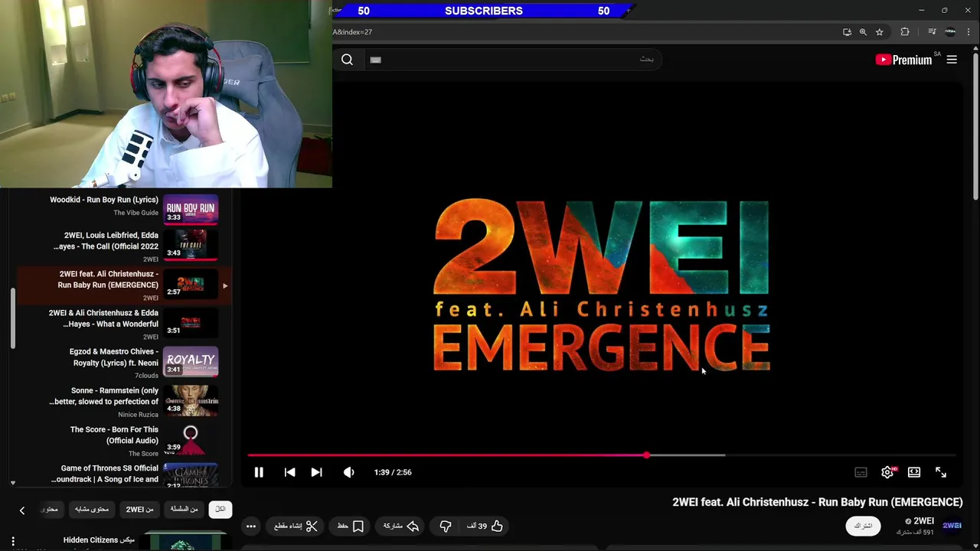980x551 pixels.
Task: Open the media control music-note icon
Action: [932, 32]
